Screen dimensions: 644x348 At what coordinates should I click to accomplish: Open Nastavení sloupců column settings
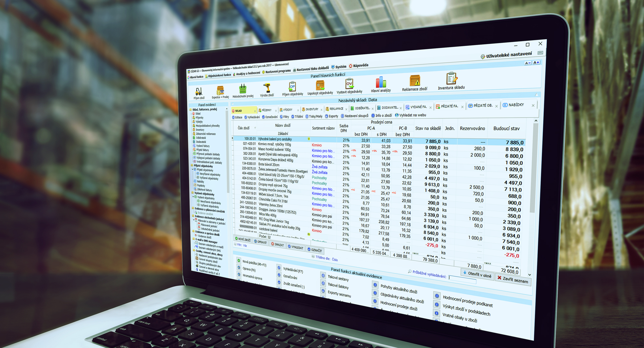(355, 116)
